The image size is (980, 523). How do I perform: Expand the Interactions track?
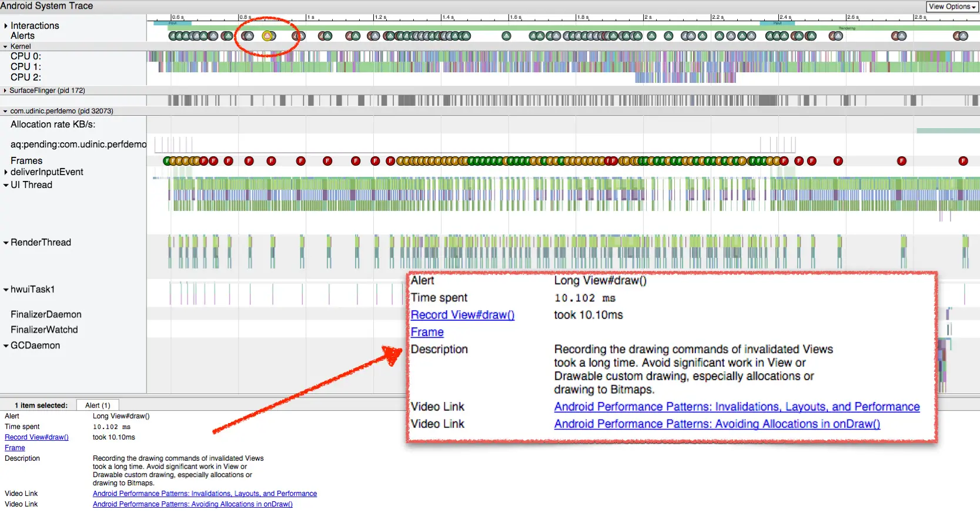(x=6, y=26)
